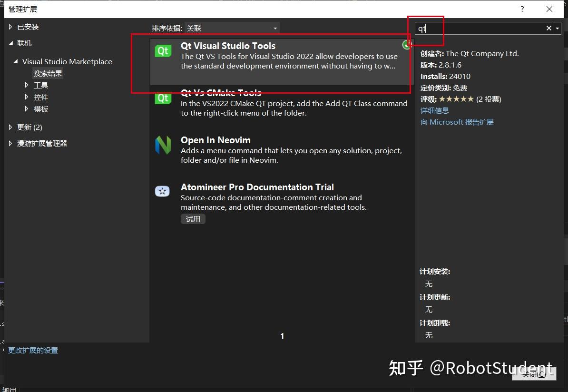568x392 pixels.
Task: Click the green installed badge on Qt Visual Studio Tools
Action: click(407, 44)
